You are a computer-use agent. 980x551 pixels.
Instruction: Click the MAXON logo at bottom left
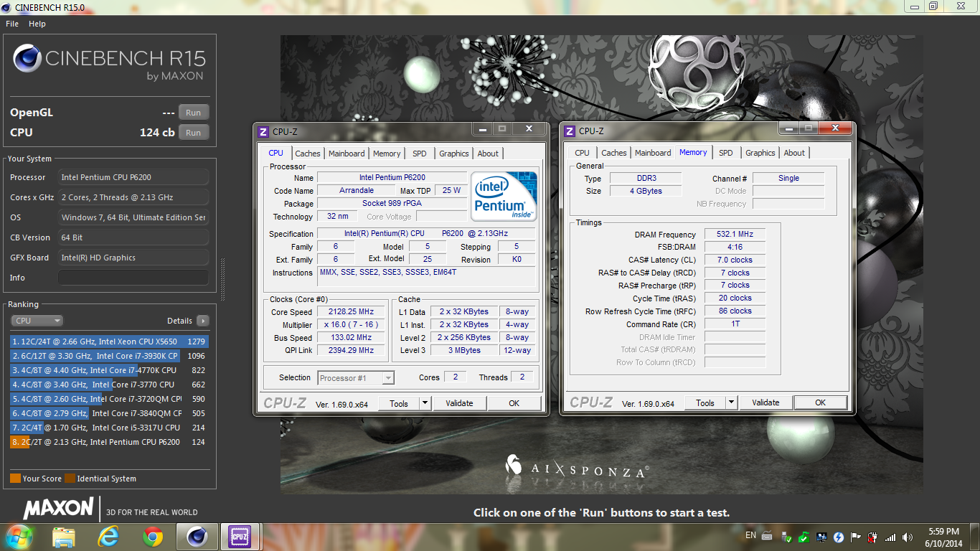[59, 509]
